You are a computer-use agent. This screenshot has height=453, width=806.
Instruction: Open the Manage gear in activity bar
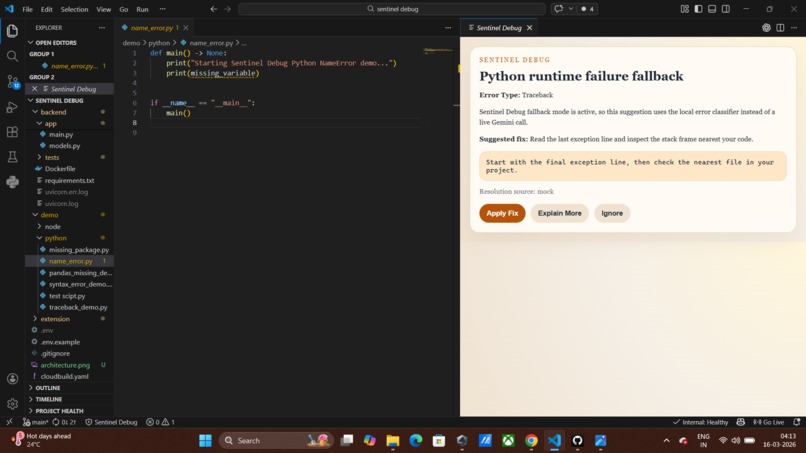(12, 404)
